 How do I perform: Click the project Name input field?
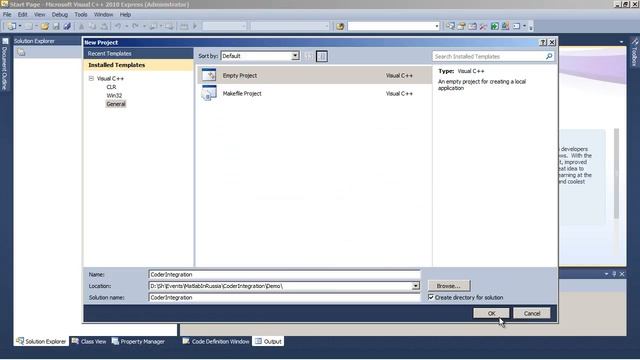[x=284, y=274]
